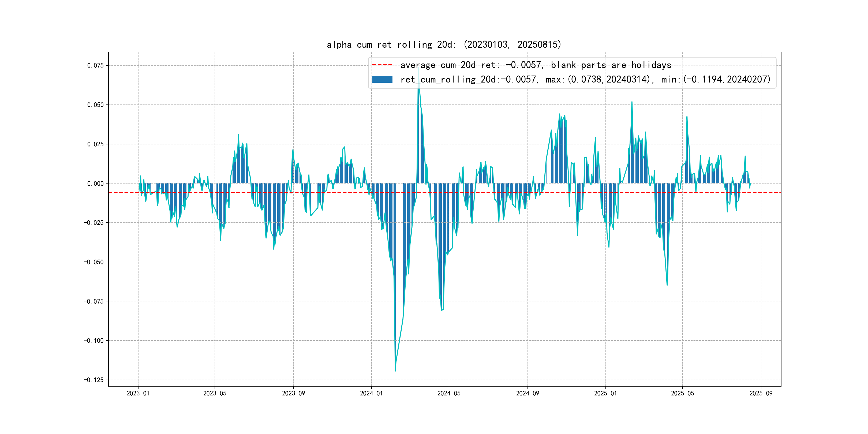Screen dimensions: 868x434
Task: Click the blue bar legend swatch
Action: click(x=382, y=80)
